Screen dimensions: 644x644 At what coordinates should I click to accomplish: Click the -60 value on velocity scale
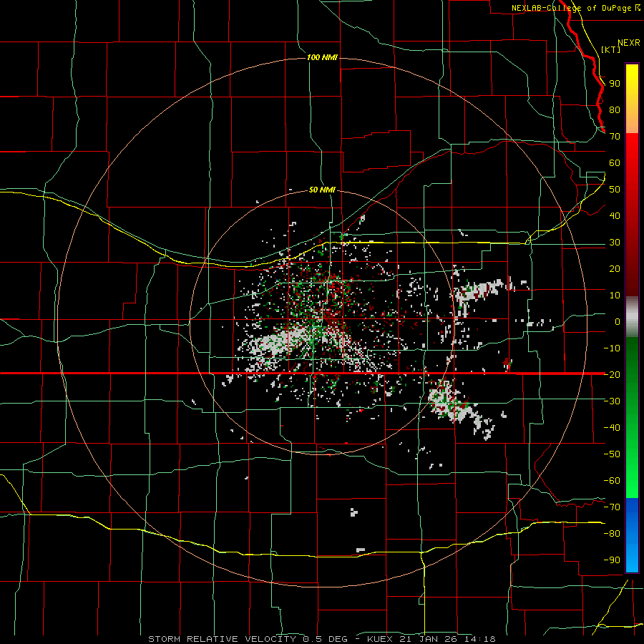(x=612, y=481)
